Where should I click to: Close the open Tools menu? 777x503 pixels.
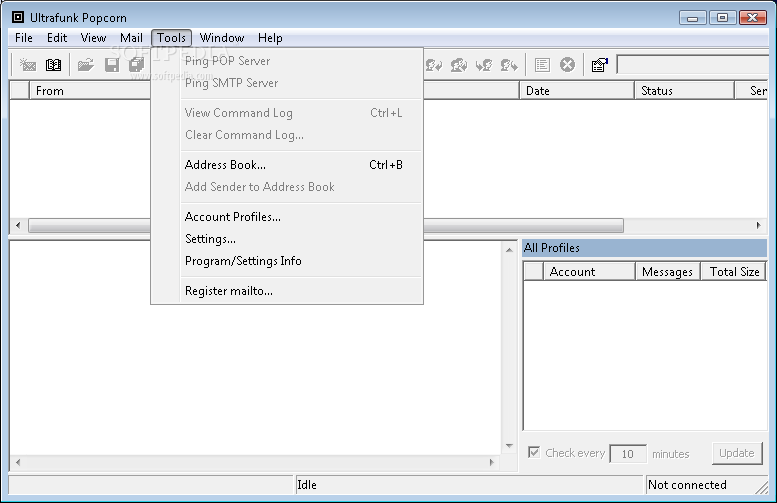(171, 38)
